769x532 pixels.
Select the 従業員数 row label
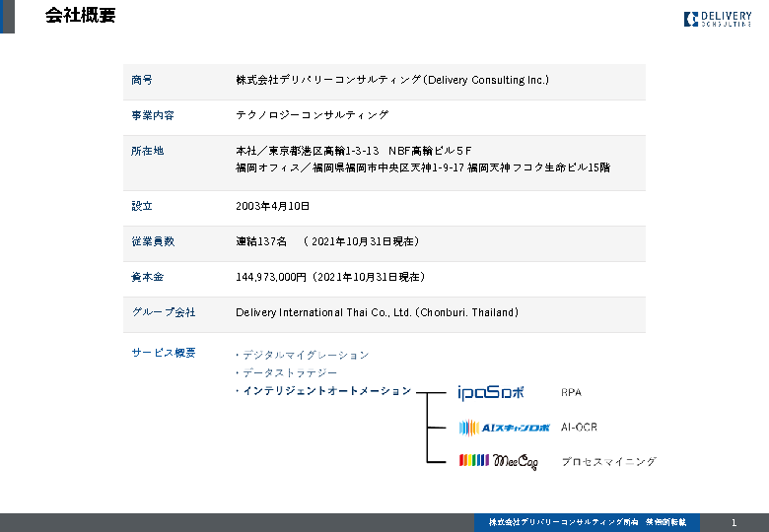(153, 241)
